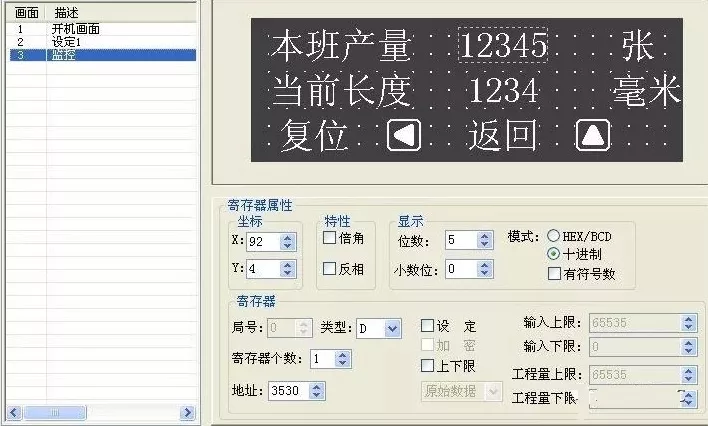Screen dimensions: 708x426
Task: Click the 本班产量 text label on canvas
Action: click(x=342, y=46)
